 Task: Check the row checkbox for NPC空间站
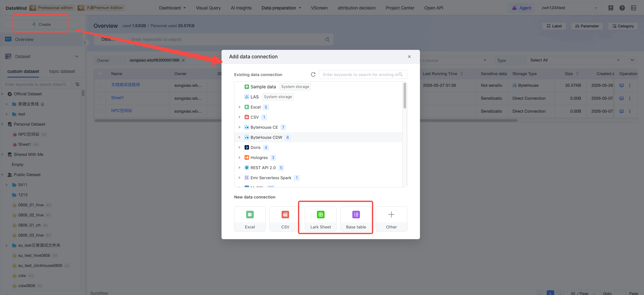[x=100, y=111]
